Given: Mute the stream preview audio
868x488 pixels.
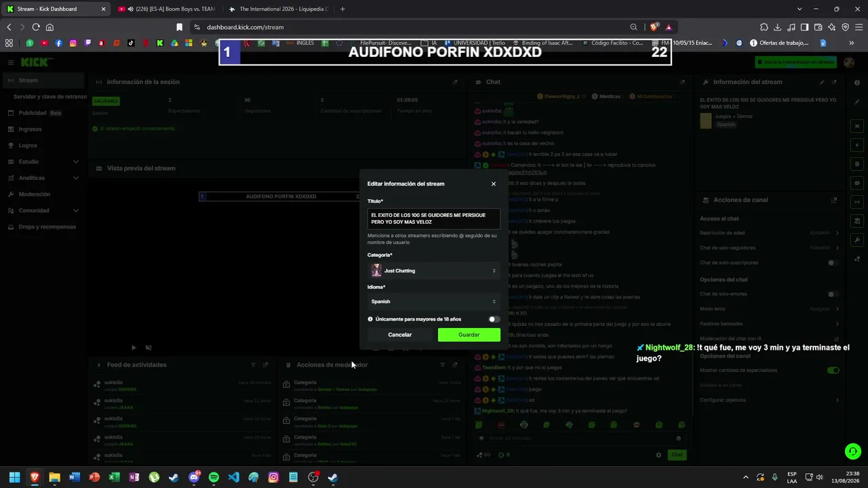Looking at the screenshot, I should click(x=149, y=348).
